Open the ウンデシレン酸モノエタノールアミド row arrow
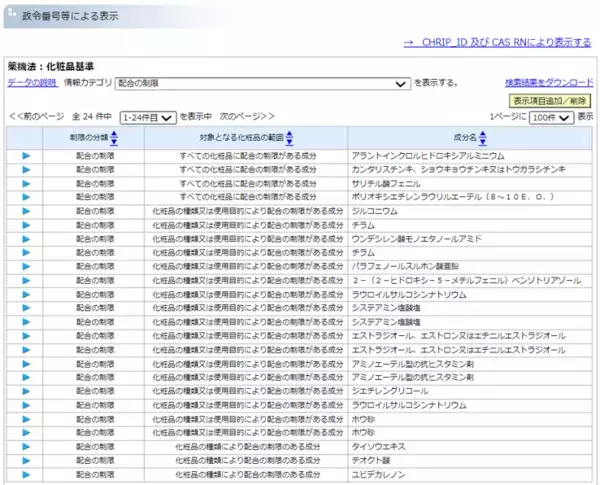The width and height of the screenshot is (600, 485). 25,239
